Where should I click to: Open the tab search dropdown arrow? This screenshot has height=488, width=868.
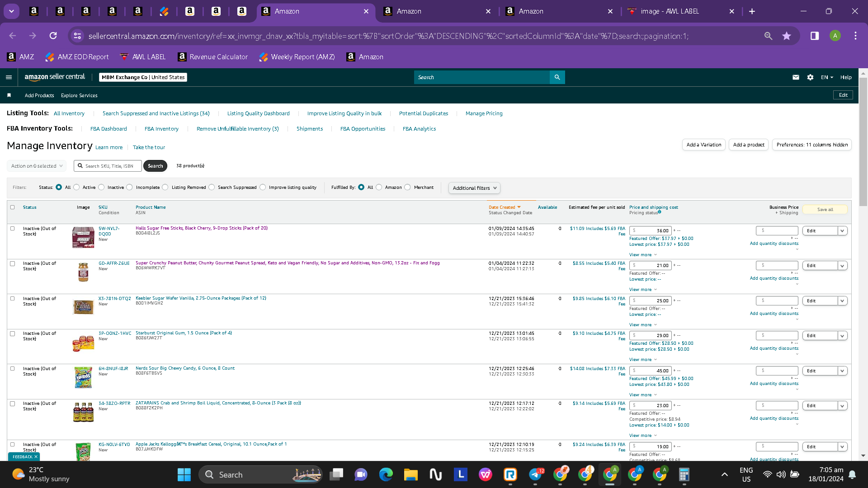(x=11, y=11)
